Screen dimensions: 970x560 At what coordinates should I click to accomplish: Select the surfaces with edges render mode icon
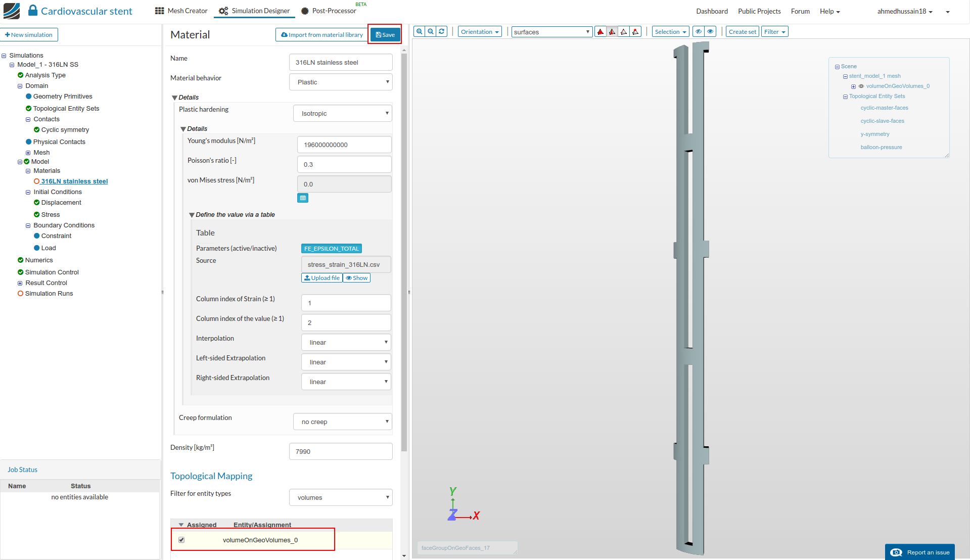[612, 32]
